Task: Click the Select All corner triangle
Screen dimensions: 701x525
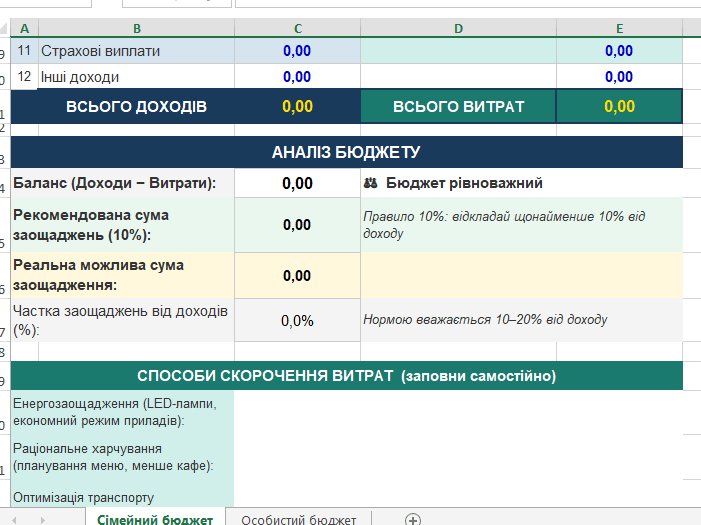Action: point(4,29)
